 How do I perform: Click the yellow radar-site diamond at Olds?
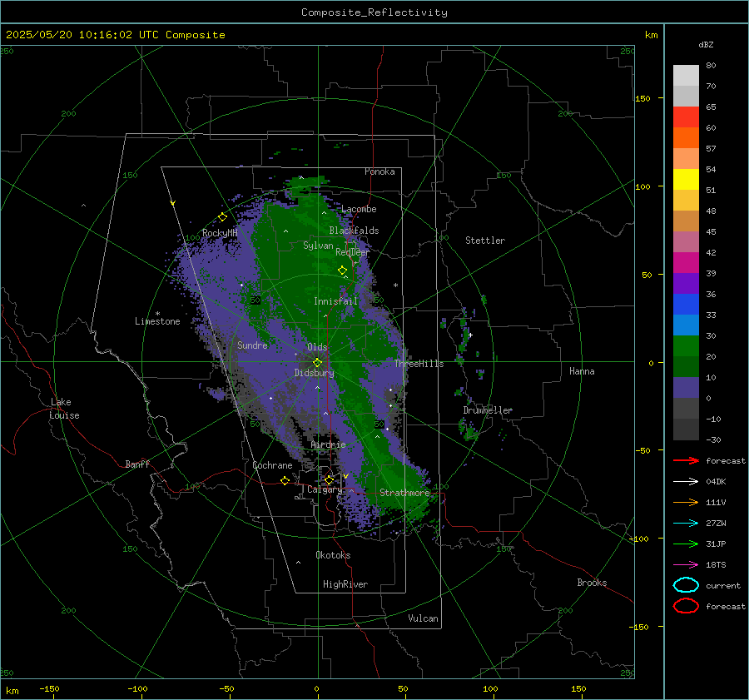click(x=317, y=362)
